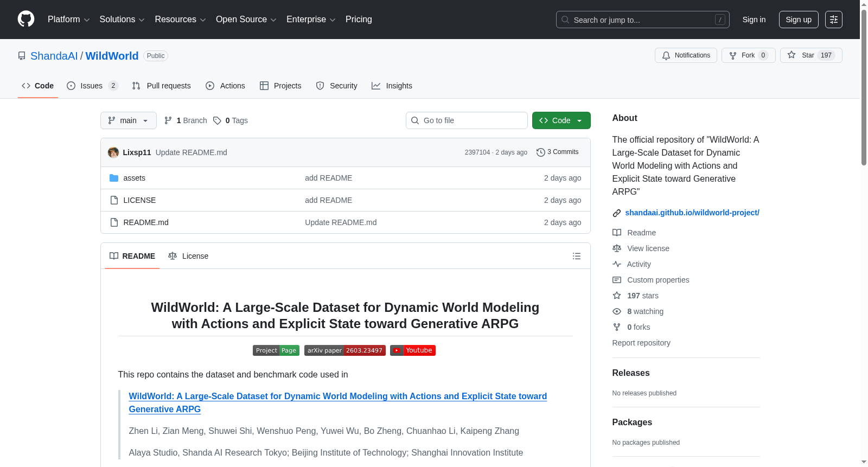Switch to the Code tab
The image size is (868, 467).
click(38, 86)
